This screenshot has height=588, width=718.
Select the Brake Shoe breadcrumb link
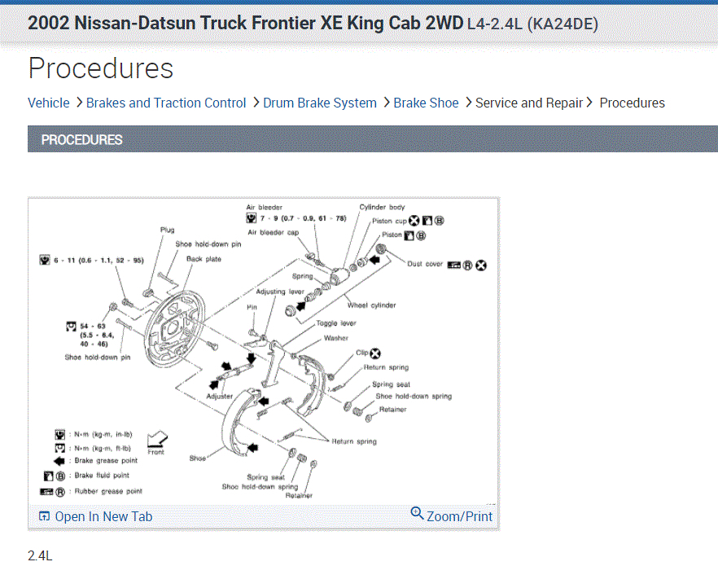(427, 103)
